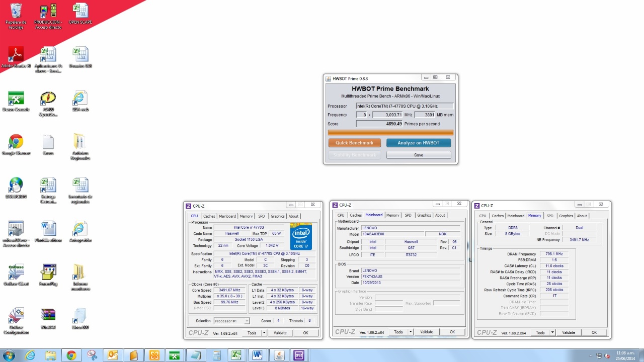Click the Core Speed value 3491.67 MHz

[229, 290]
